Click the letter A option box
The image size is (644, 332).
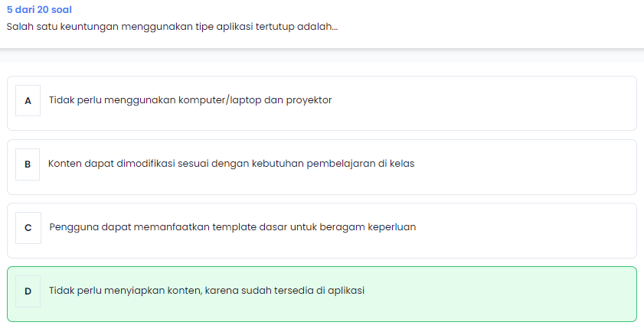point(28,100)
